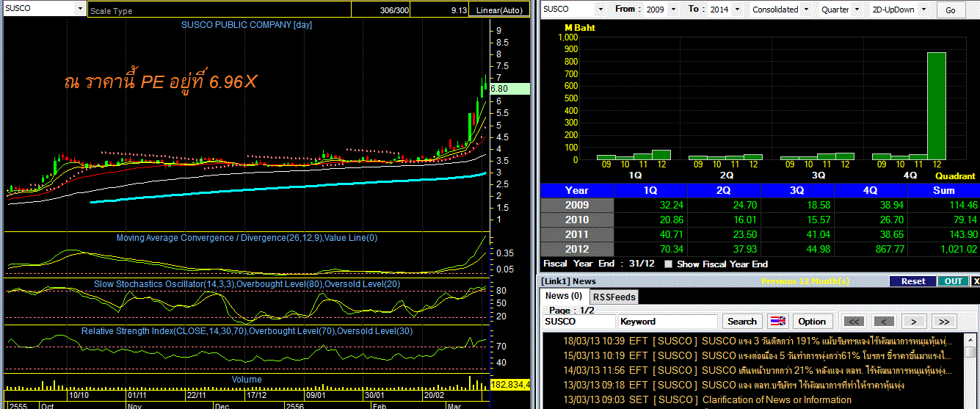Open news item dated 15/03/13 10:19
Screen dimensions: 980x409
(756, 356)
